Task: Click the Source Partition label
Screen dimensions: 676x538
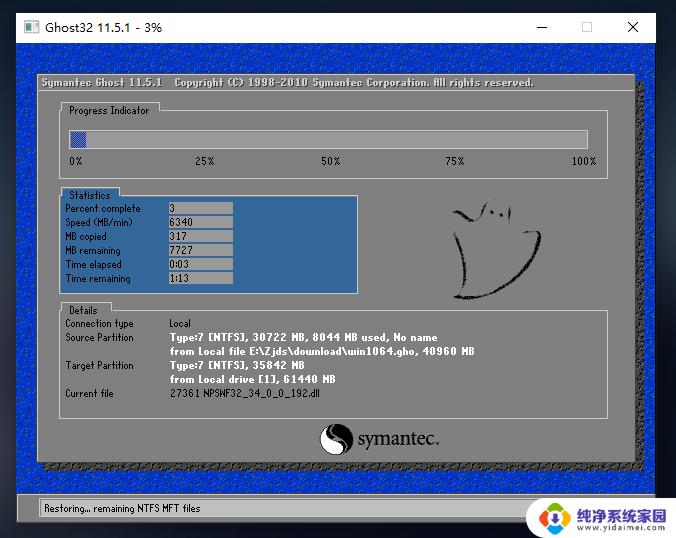Action: (x=99, y=338)
